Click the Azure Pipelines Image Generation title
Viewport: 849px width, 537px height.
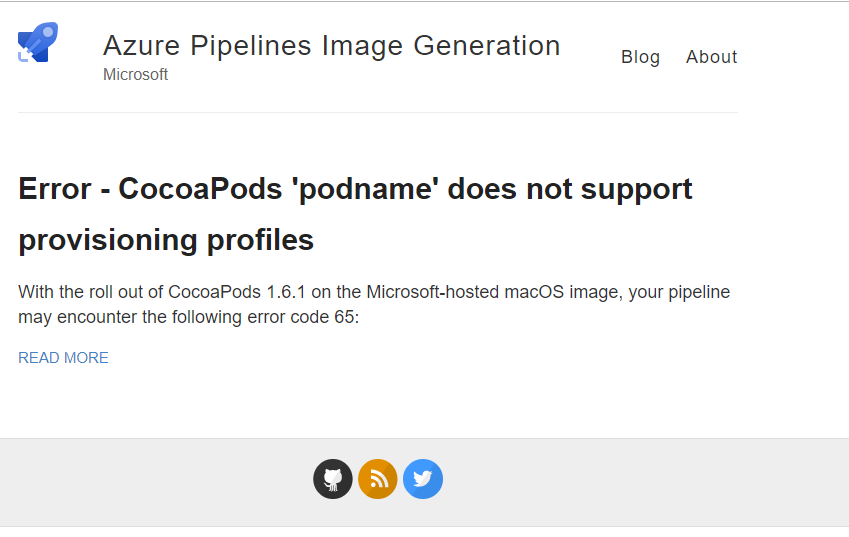click(331, 45)
